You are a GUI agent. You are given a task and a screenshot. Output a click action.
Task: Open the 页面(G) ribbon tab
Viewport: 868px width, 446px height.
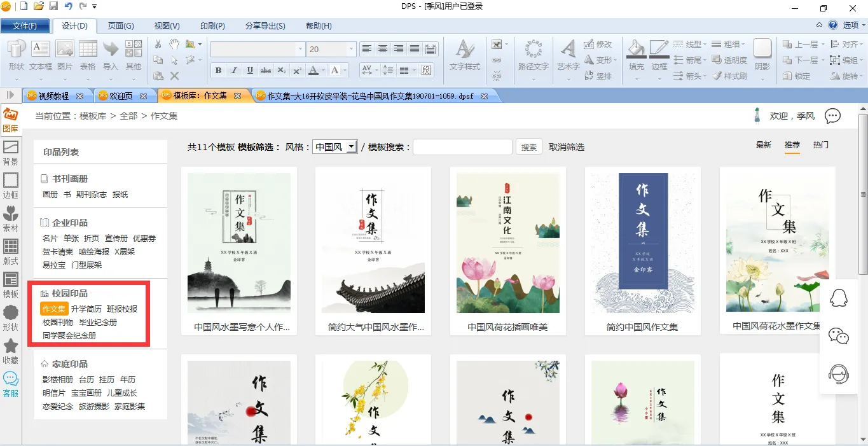coord(121,26)
